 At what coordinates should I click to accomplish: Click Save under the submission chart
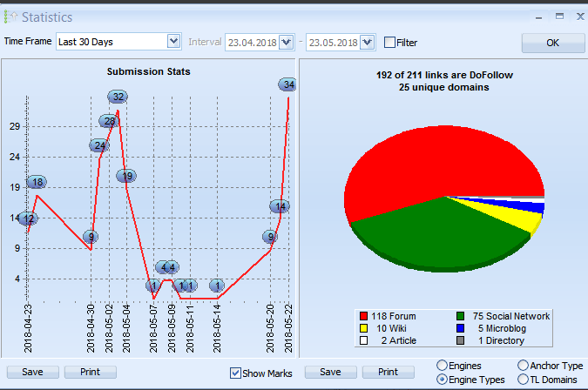tap(32, 372)
